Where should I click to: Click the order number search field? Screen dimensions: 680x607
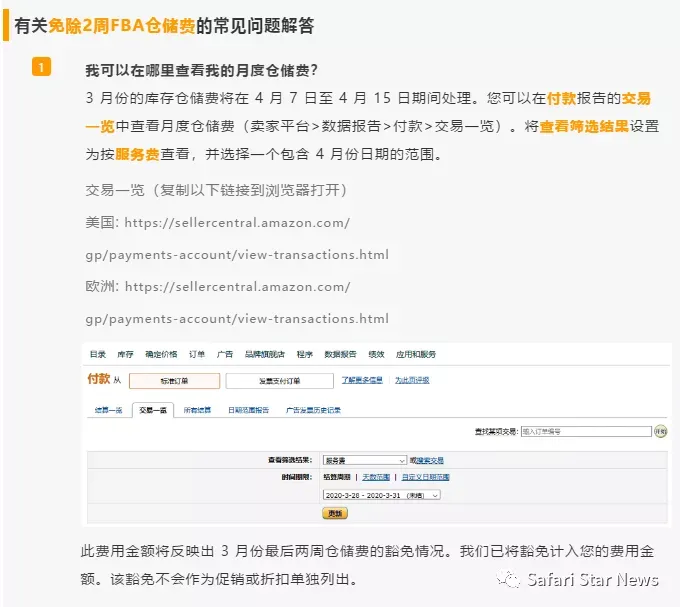tap(586, 431)
